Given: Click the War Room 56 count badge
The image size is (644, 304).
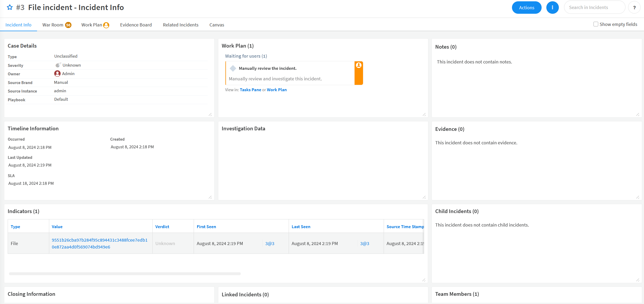Looking at the screenshot, I should coord(68,25).
